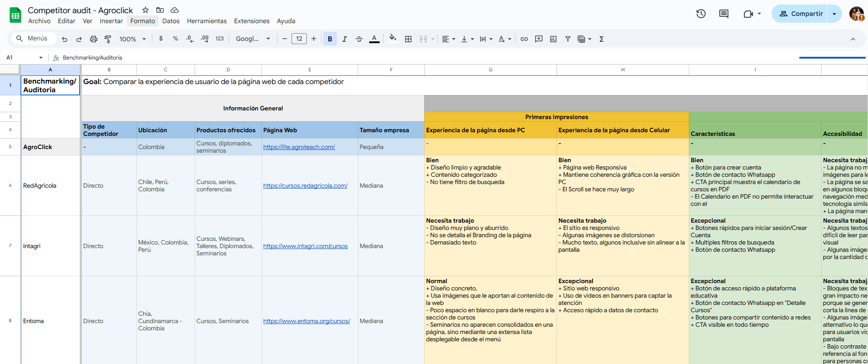Toggle strikethrough formatting
The image size is (868, 364).
click(x=359, y=39)
